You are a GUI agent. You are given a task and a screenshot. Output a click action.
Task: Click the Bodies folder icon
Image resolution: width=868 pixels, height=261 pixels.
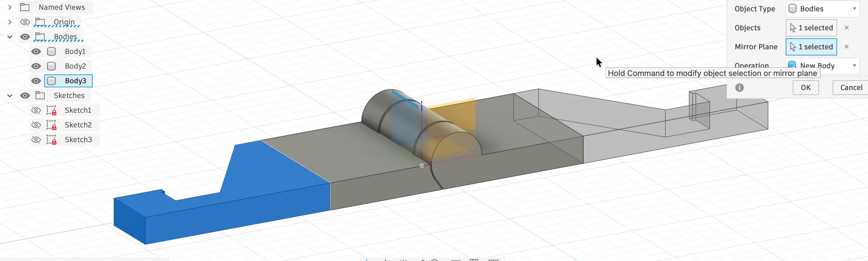point(40,36)
